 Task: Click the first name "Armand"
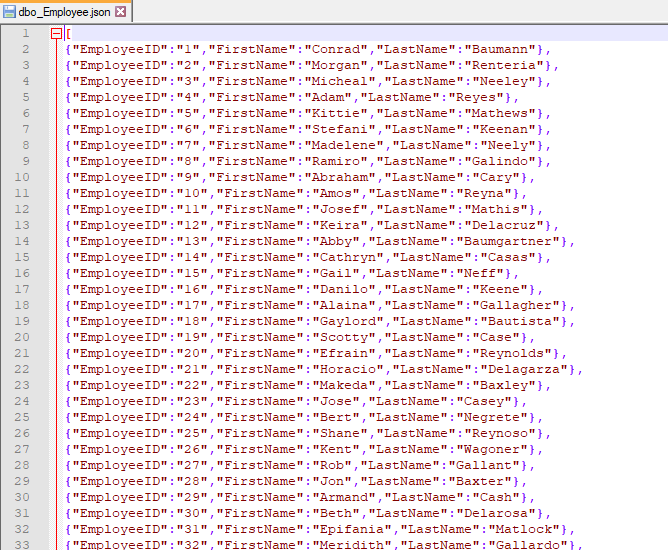(344, 498)
